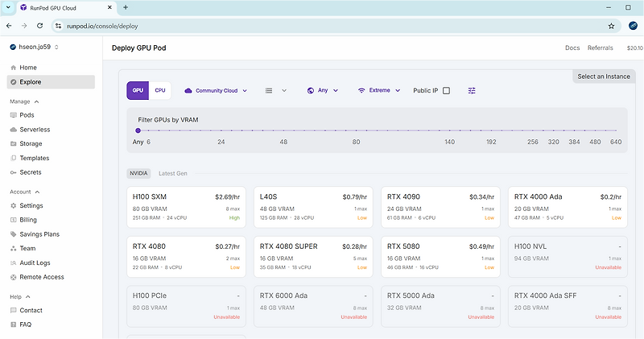Select the Latest Gen tab
644x339 pixels.
[173, 173]
